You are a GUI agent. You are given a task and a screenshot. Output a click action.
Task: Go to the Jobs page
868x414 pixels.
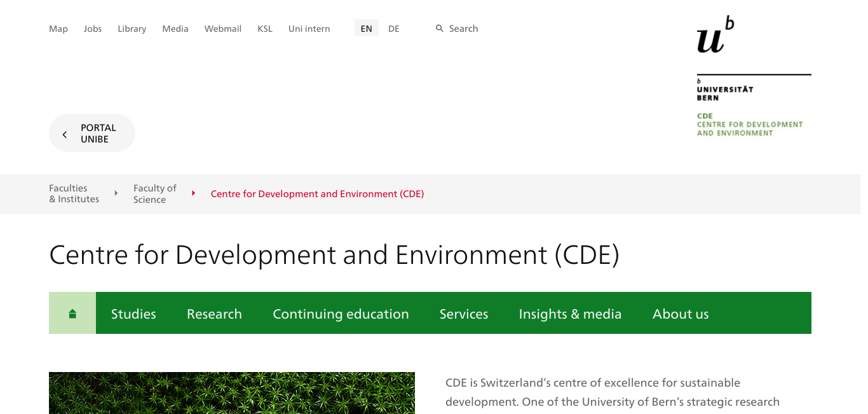(x=93, y=29)
